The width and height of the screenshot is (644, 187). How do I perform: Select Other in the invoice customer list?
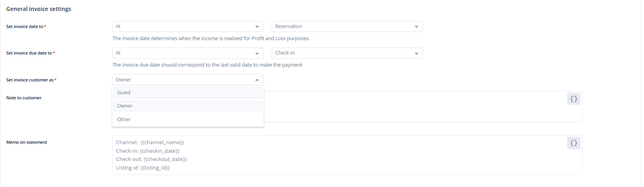[188, 120]
